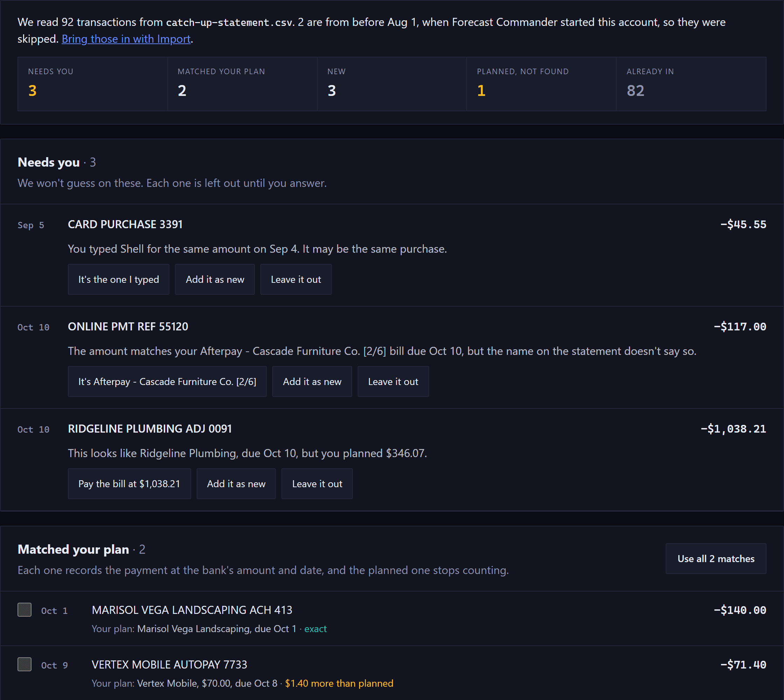Click the -$140.00 amount

click(x=740, y=610)
